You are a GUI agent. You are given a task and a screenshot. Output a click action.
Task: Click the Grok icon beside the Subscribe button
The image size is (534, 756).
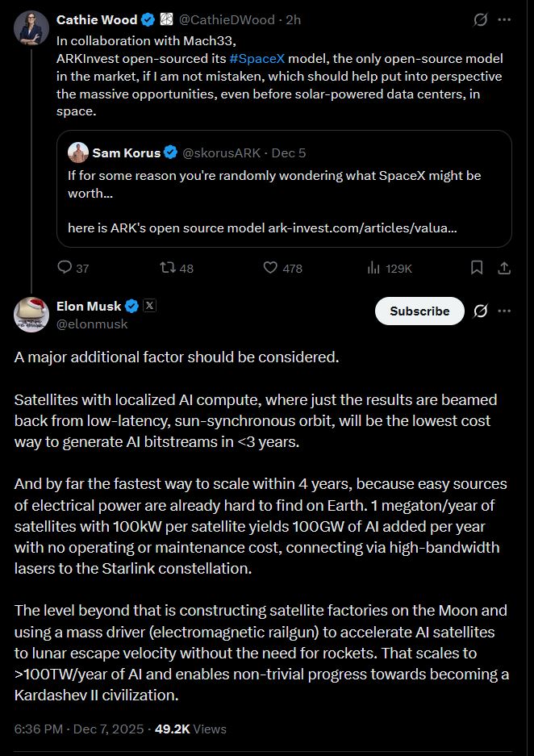pos(480,311)
